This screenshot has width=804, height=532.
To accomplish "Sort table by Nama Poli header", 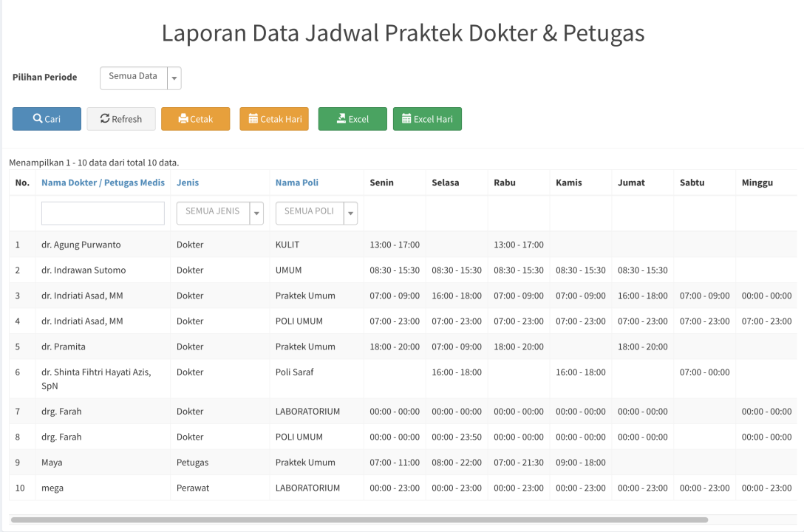I will (297, 183).
